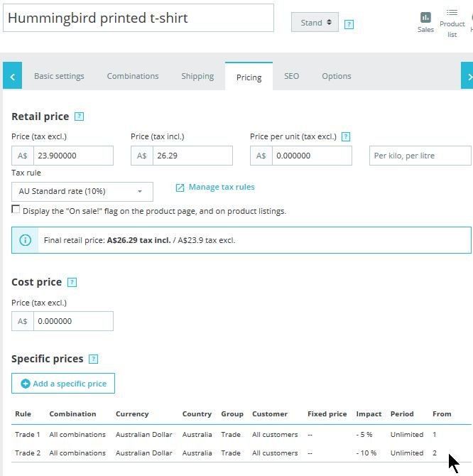
Task: Click the help icon beside Cost price
Action: pos(71,282)
